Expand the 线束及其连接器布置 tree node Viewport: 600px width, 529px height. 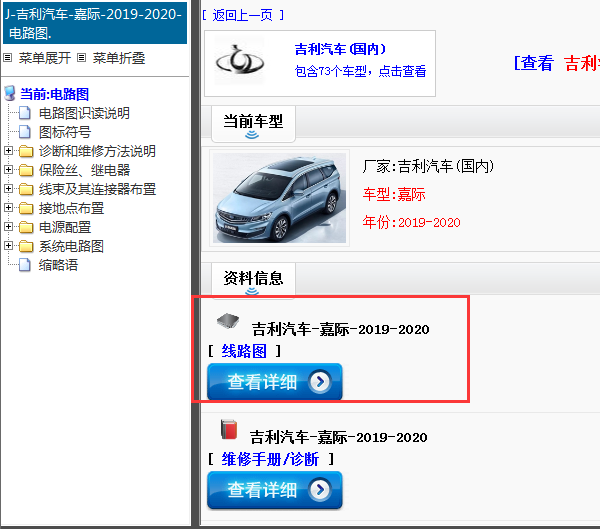point(8,188)
